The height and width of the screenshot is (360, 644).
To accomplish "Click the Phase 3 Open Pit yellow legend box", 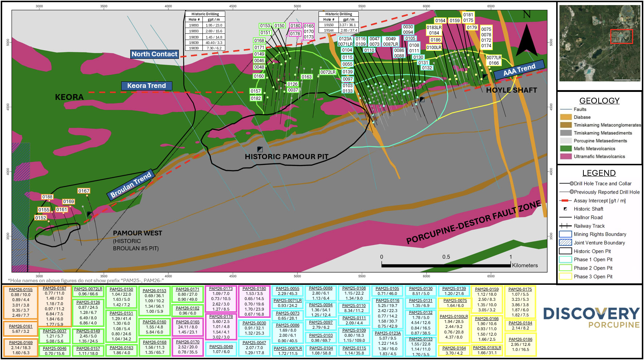I will coord(565,276).
